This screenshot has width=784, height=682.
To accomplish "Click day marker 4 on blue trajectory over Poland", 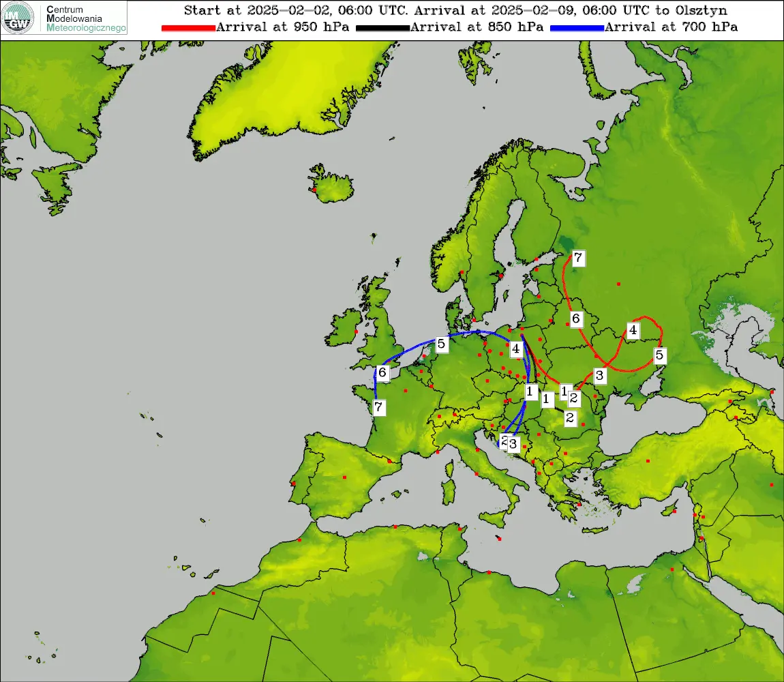I will tap(516, 349).
